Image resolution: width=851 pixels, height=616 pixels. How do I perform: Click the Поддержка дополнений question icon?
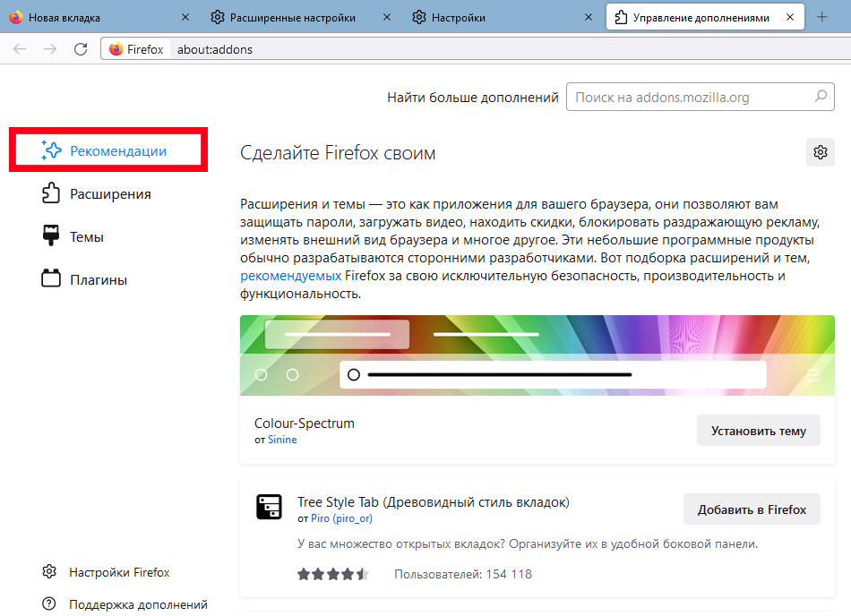(49, 603)
